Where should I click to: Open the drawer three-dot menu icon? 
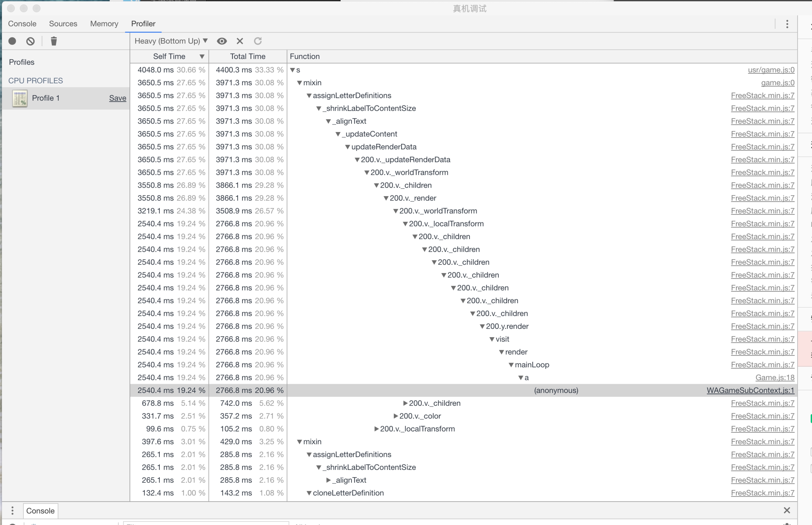(12, 511)
